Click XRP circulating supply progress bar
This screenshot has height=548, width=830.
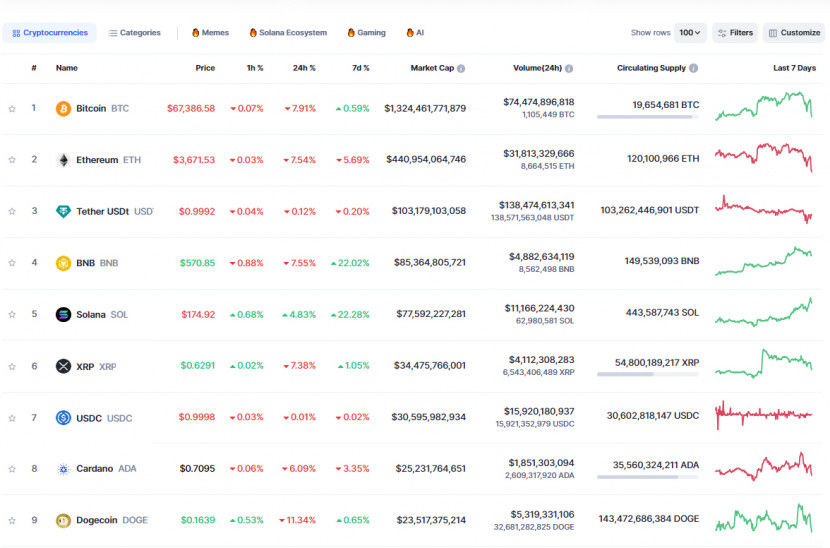tap(648, 374)
